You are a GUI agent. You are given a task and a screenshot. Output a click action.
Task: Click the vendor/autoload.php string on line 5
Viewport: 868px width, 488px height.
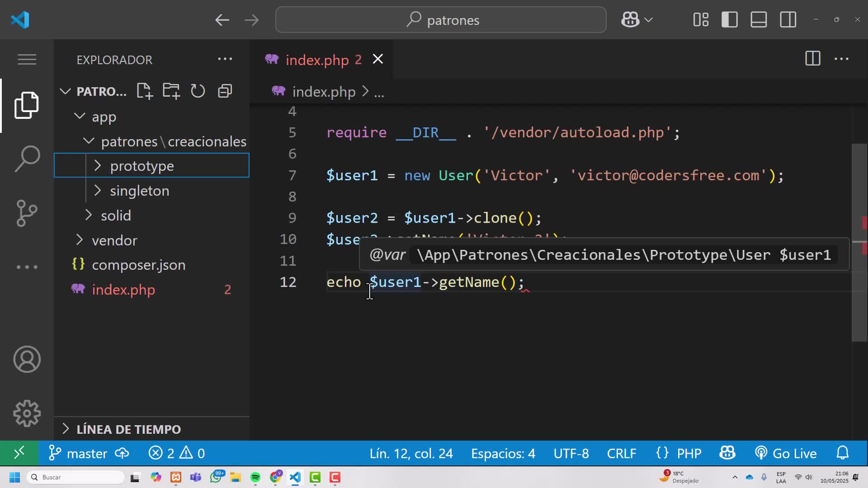[576, 132]
